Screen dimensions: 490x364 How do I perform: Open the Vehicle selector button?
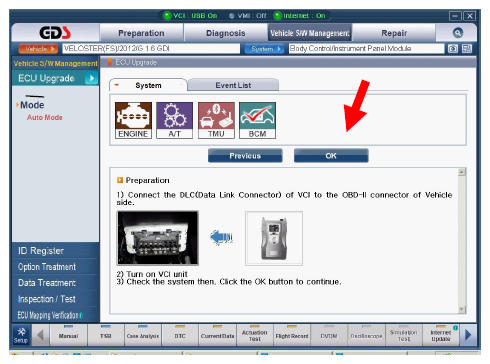tap(38, 49)
